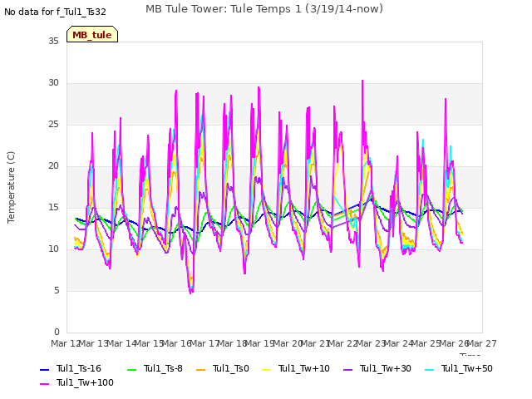Click the y-axis value 30
The height and width of the screenshot is (399, 532).
tap(53, 83)
